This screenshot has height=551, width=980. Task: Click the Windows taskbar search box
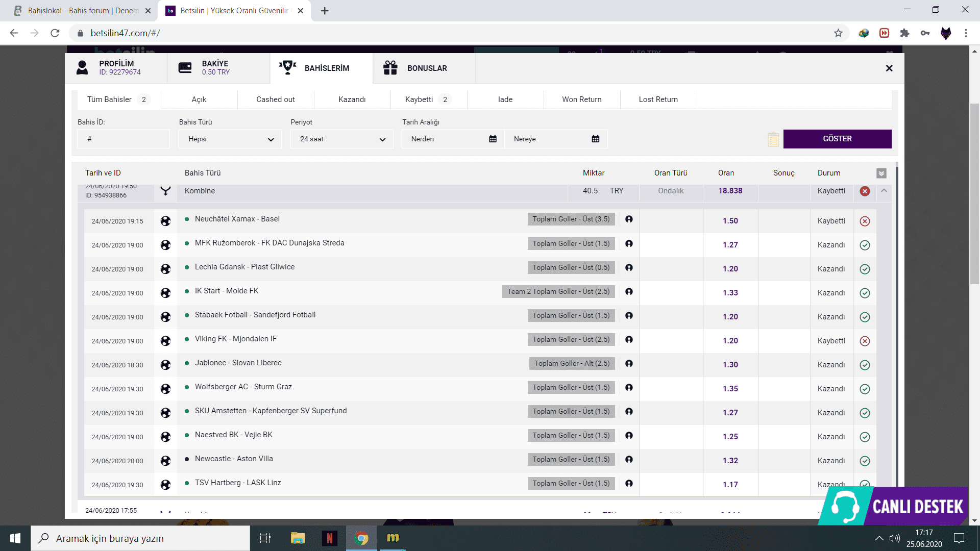tap(140, 538)
